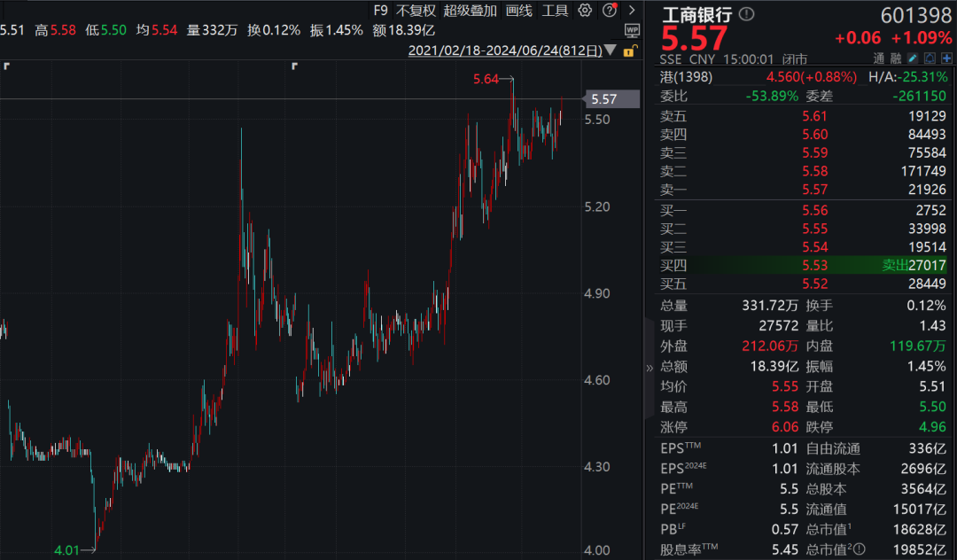
Task: Click the 总市值 info circle icon
Action: point(860,549)
